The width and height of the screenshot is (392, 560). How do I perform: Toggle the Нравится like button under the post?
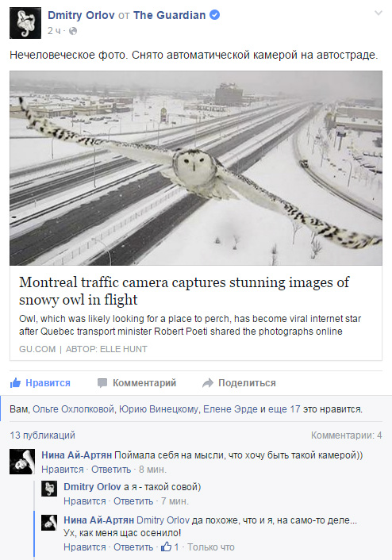pos(40,383)
